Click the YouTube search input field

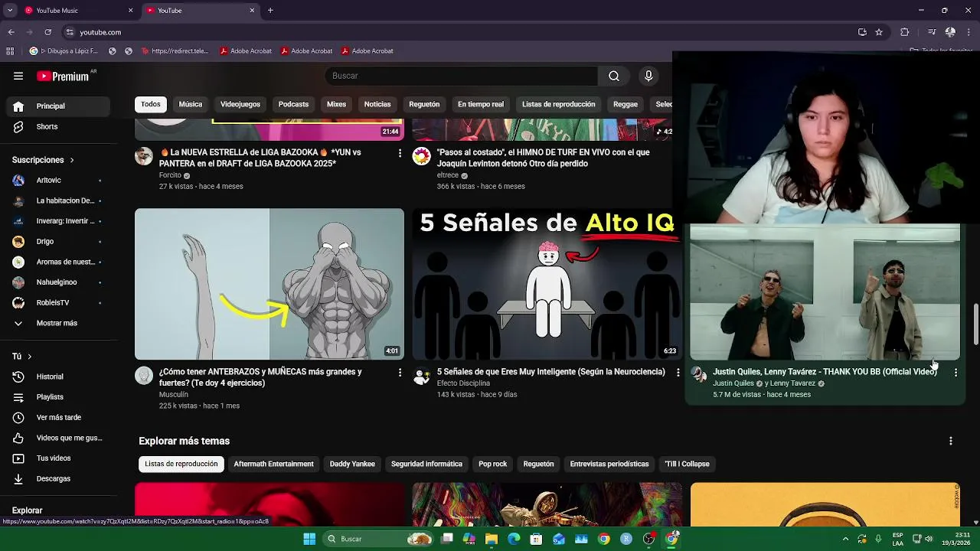click(462, 76)
